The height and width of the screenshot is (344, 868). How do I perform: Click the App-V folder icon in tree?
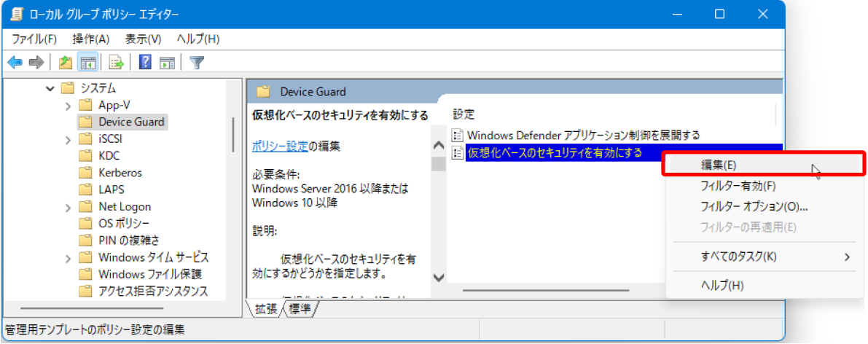pyautogui.click(x=85, y=105)
